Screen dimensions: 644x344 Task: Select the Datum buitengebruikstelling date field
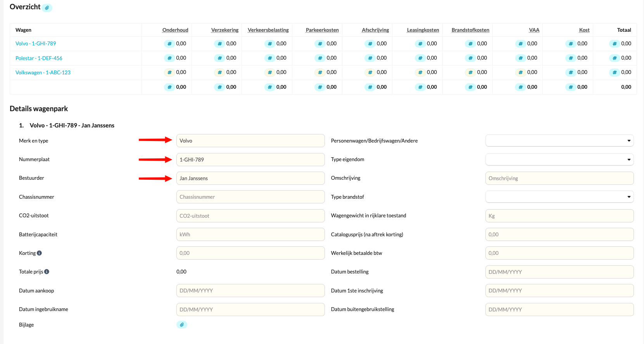coord(559,310)
